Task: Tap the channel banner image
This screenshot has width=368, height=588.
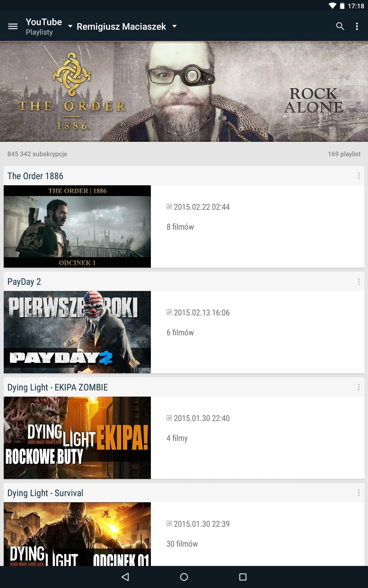Action: click(184, 92)
